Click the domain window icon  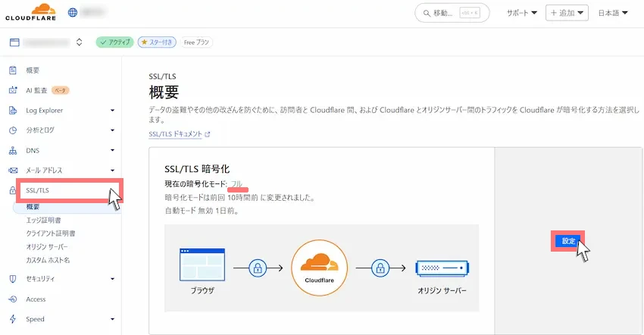coord(14,42)
